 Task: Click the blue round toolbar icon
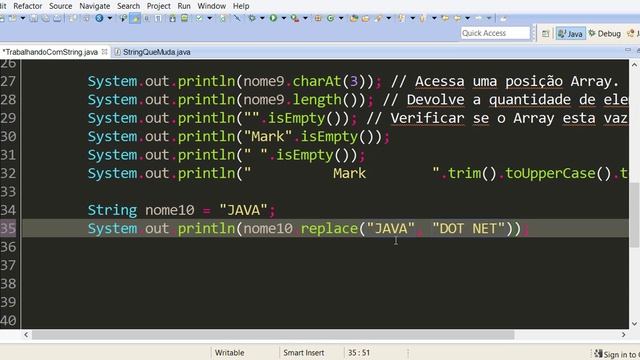(99, 18)
